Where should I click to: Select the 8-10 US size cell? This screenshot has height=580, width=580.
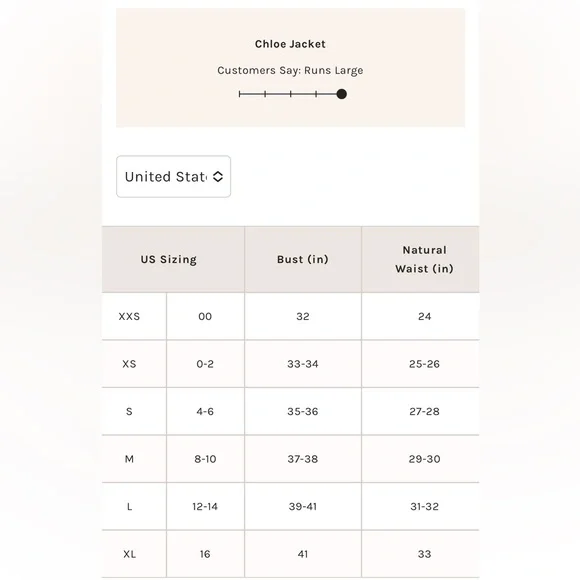pyautogui.click(x=205, y=459)
